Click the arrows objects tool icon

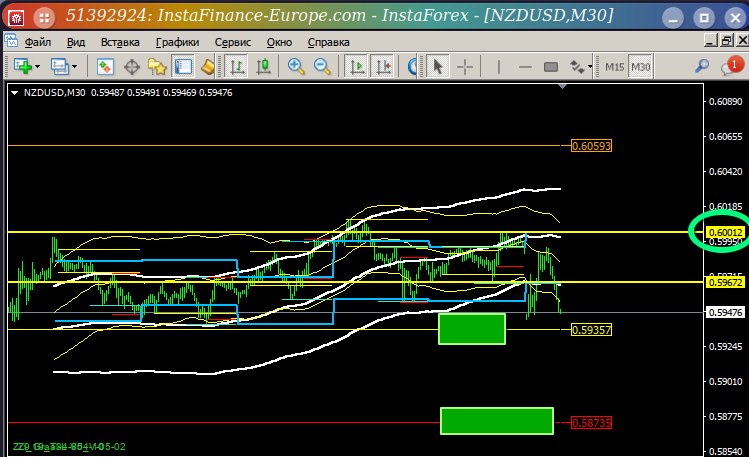577,66
